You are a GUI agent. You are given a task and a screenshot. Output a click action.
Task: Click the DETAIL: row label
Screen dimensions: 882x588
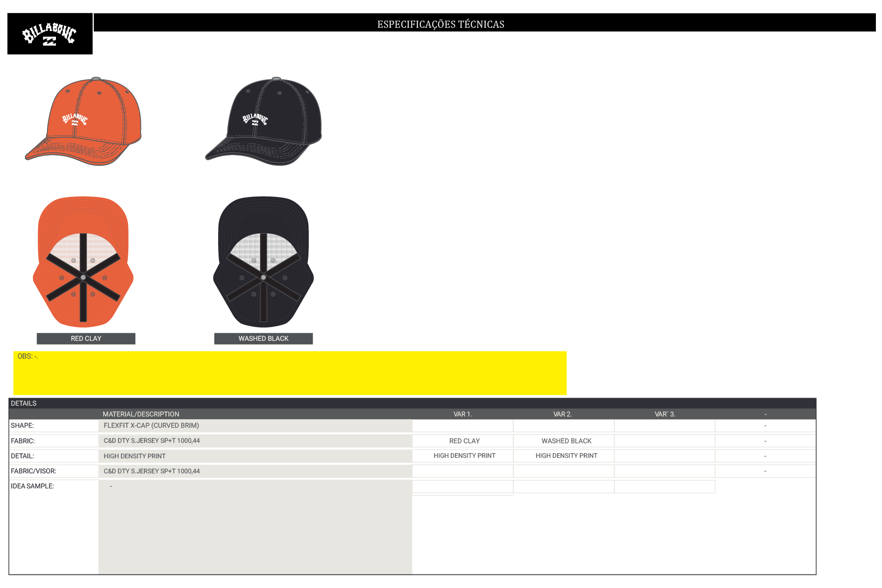pos(23,456)
